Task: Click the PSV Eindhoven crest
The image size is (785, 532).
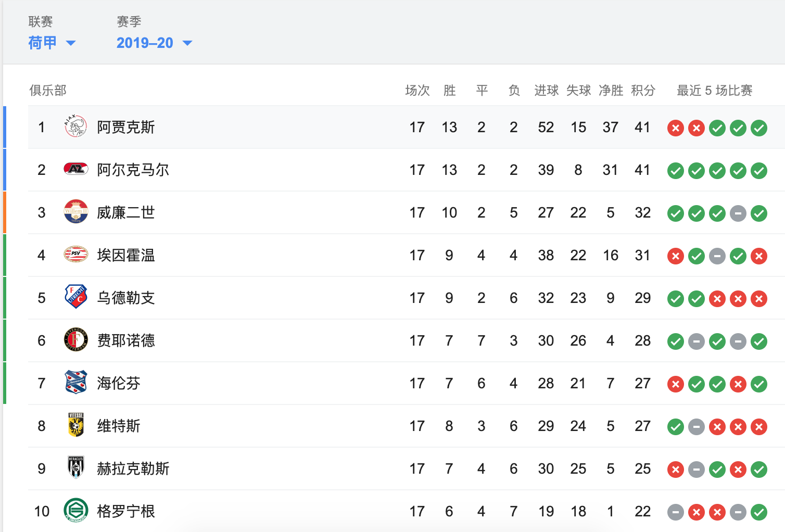Action: [x=75, y=254]
